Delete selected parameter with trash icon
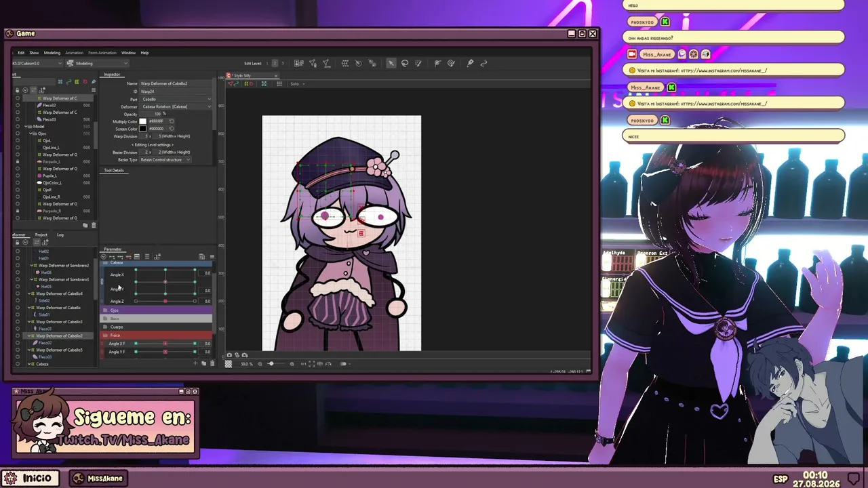 coord(212,364)
